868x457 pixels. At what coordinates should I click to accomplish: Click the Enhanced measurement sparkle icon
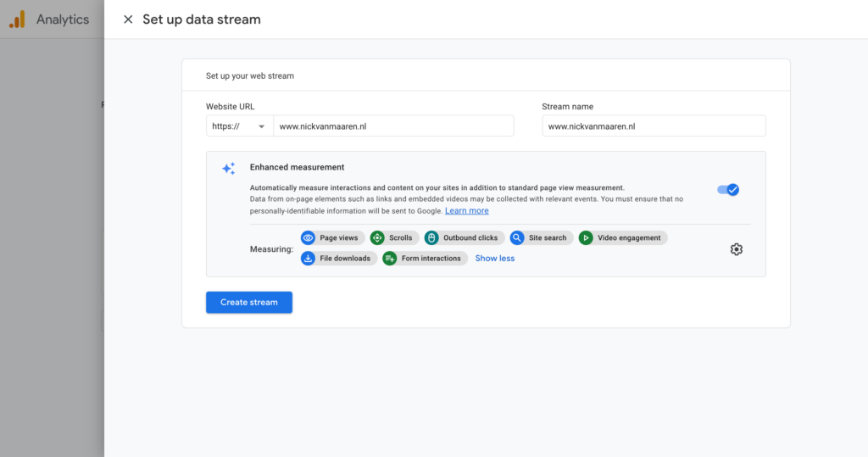click(x=229, y=169)
